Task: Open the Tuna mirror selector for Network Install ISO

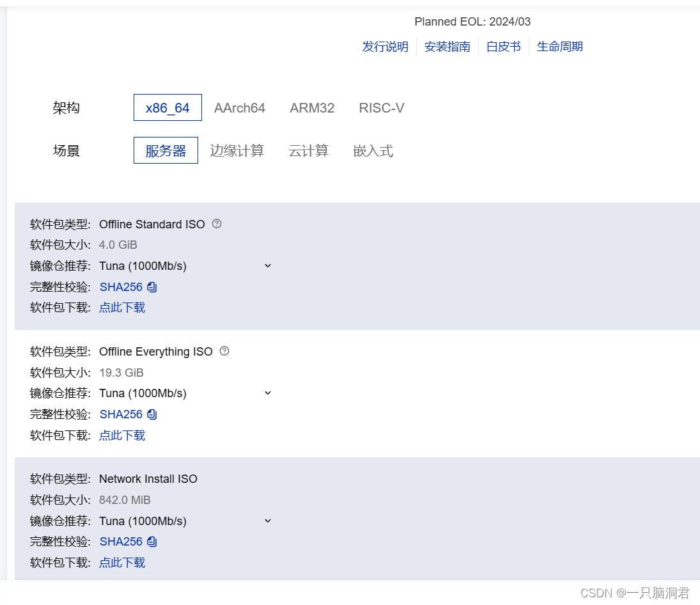Action: click(x=267, y=521)
